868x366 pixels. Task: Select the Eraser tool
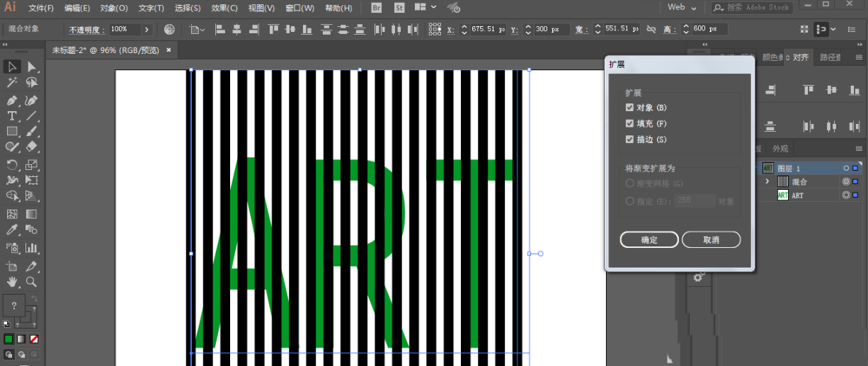(x=31, y=147)
